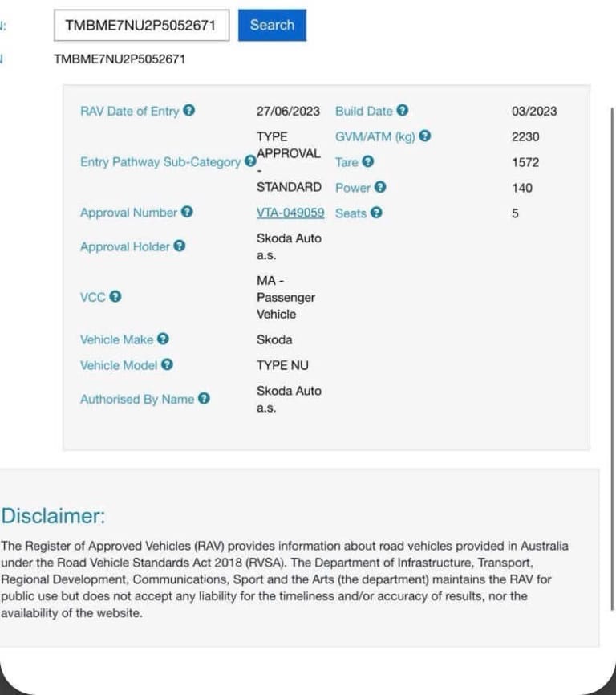Click the Entry Pathway Sub-Category label

pos(160,162)
